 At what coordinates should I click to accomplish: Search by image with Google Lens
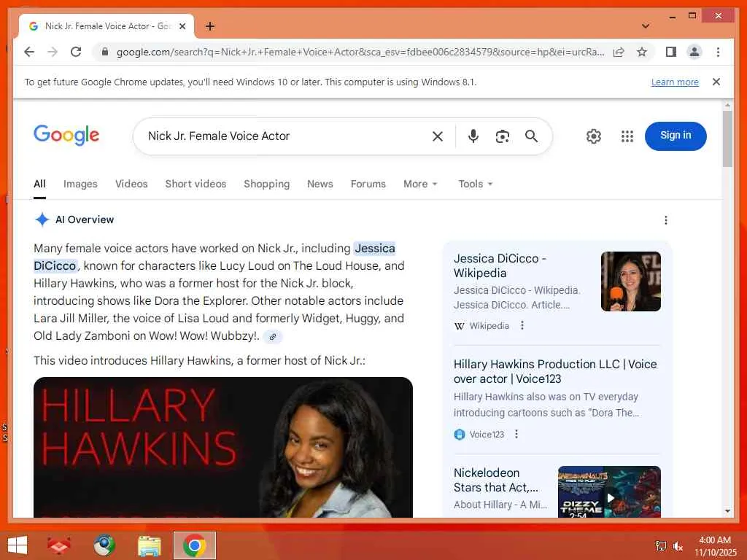click(x=502, y=136)
